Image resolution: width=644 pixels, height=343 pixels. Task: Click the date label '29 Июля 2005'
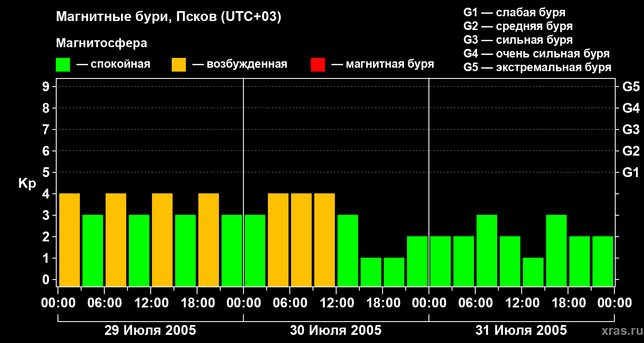[x=150, y=331]
